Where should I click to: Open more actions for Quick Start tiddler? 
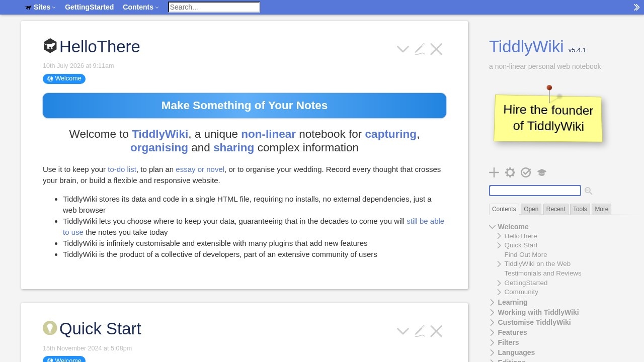click(403, 331)
